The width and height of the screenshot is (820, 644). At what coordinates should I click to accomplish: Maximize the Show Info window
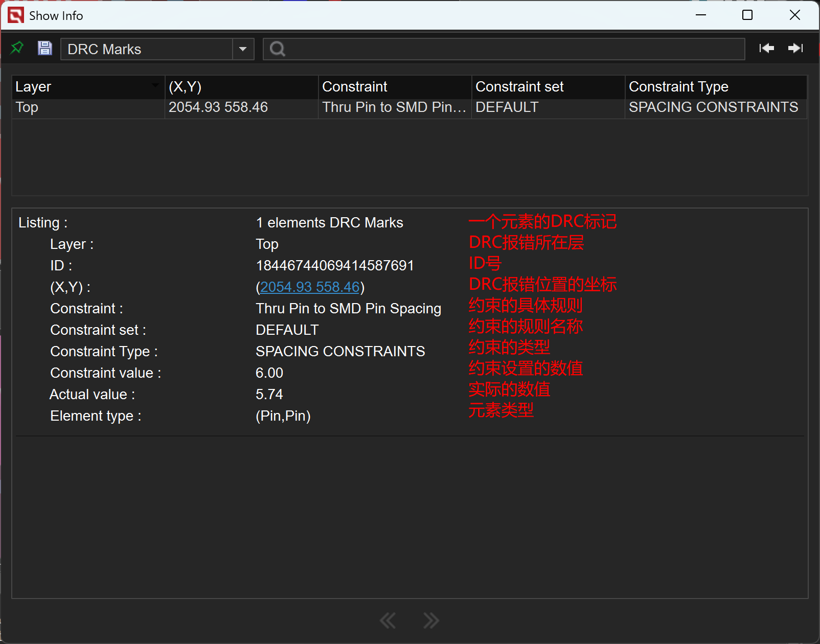pos(747,15)
